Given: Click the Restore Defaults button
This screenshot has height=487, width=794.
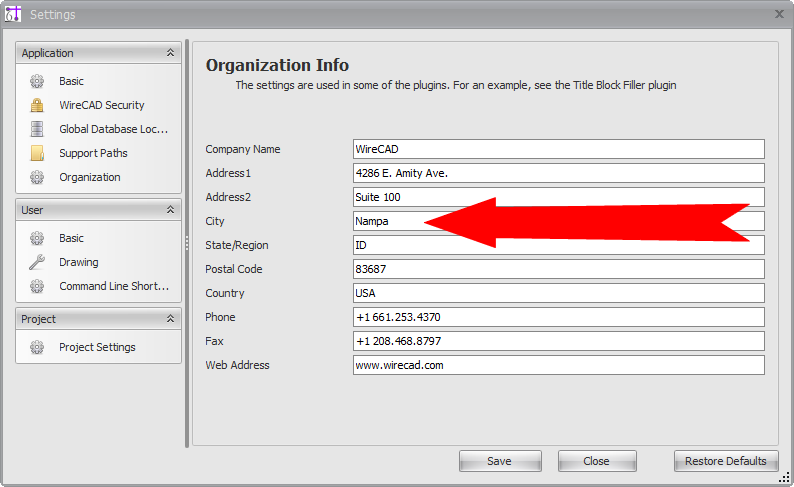Looking at the screenshot, I should point(726,461).
